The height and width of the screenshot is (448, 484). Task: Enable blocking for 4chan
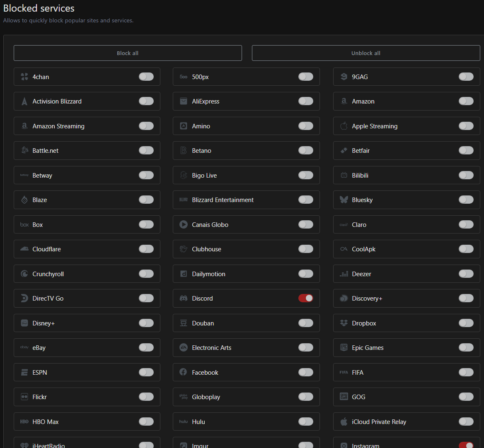[x=146, y=77]
